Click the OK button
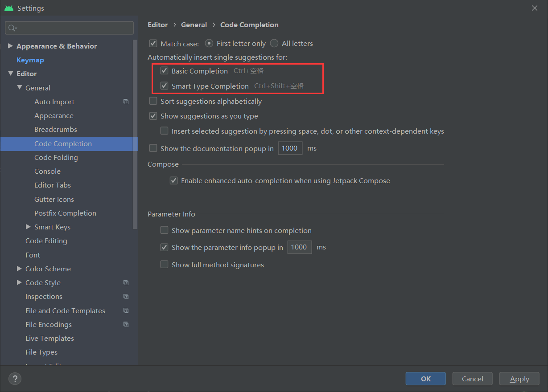 (x=425, y=379)
